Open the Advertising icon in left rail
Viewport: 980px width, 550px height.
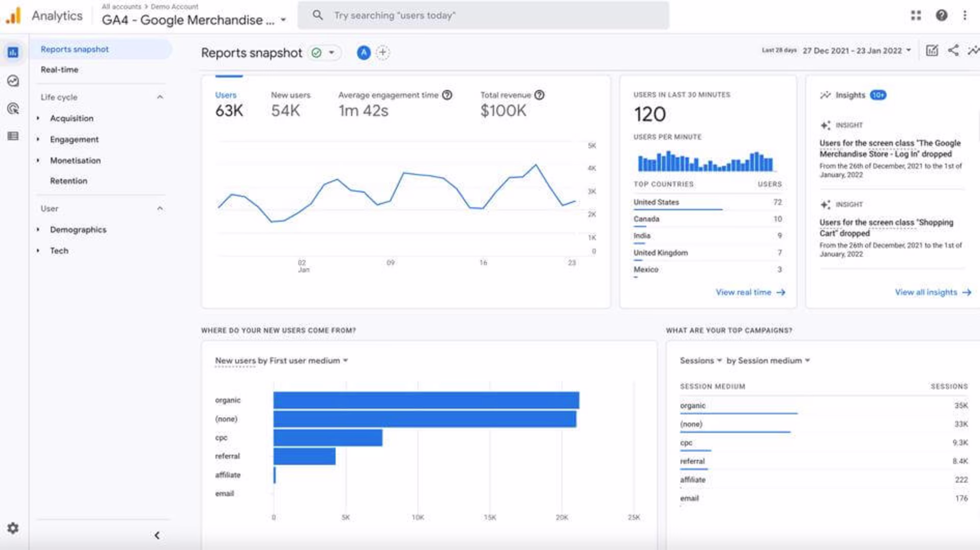pos(13,108)
